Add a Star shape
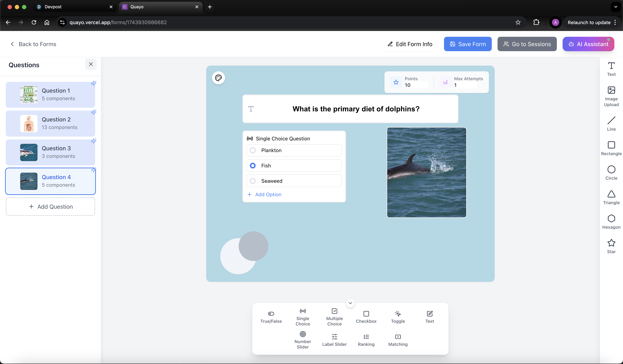Viewport: 623px width, 364px height. click(x=611, y=246)
